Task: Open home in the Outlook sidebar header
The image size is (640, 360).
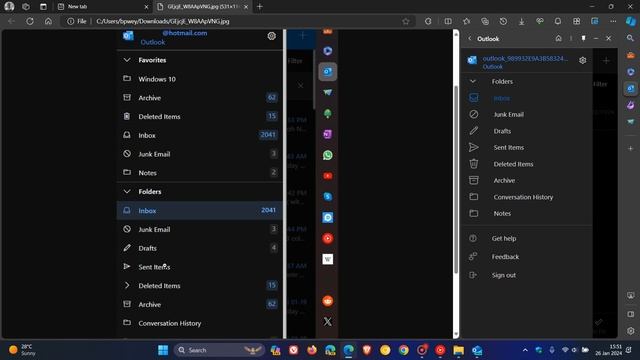Action: coord(558,38)
